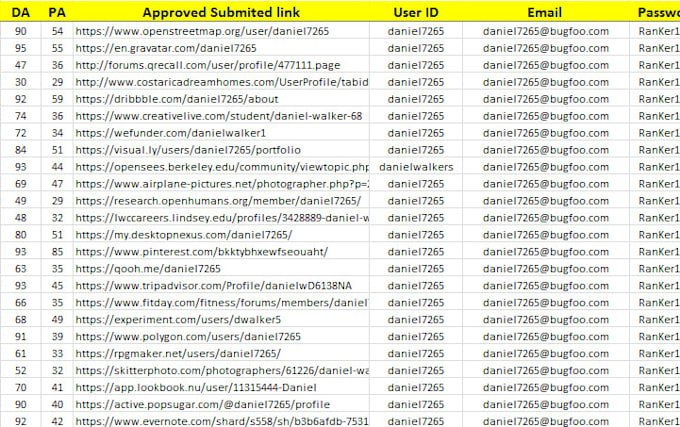Click the User ID cell in dribbble row
This screenshot has width=680, height=427.
coord(416,99)
